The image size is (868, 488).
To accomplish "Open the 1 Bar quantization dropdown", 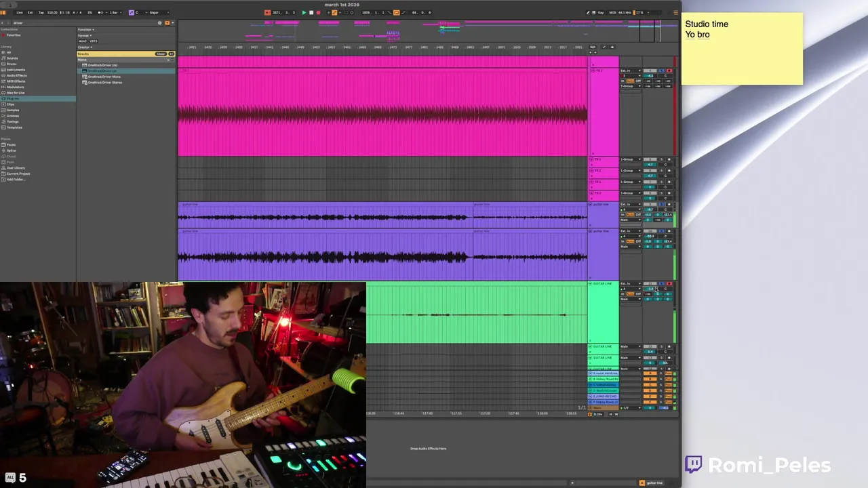I will (115, 12).
